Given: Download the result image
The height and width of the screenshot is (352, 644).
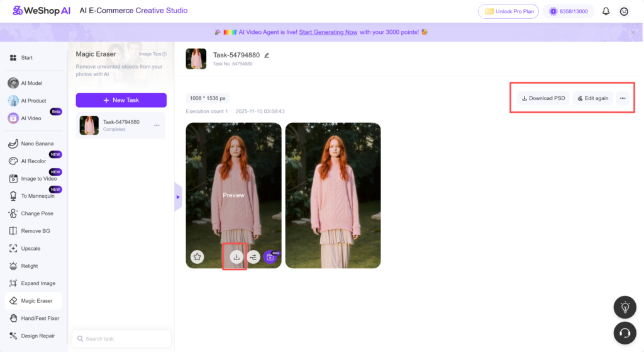Looking at the screenshot, I should (236, 257).
